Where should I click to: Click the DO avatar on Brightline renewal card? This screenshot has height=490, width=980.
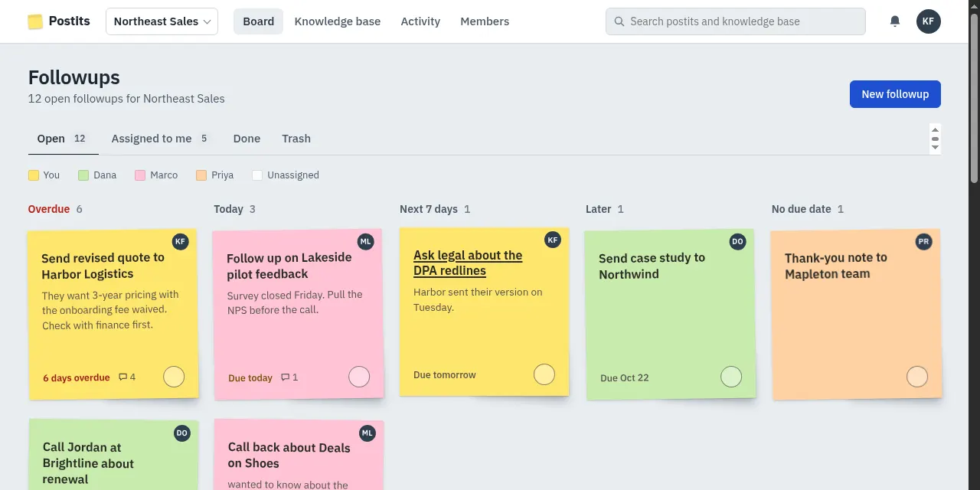coord(182,433)
